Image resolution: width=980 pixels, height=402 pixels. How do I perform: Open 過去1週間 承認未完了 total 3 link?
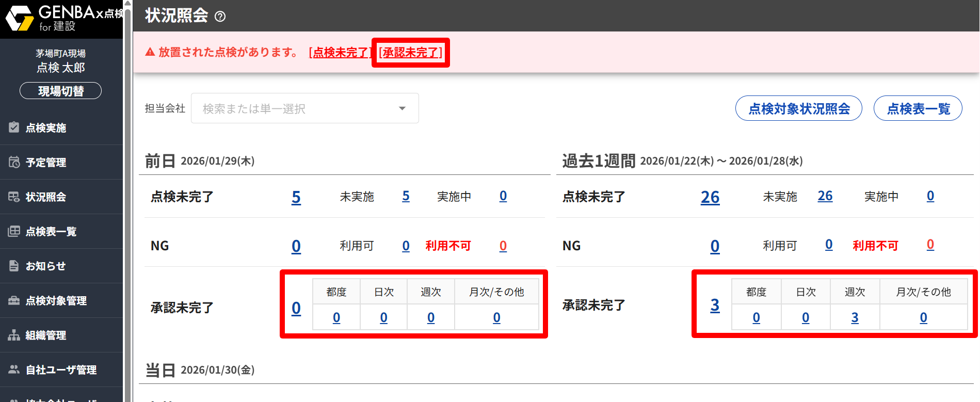point(715,305)
